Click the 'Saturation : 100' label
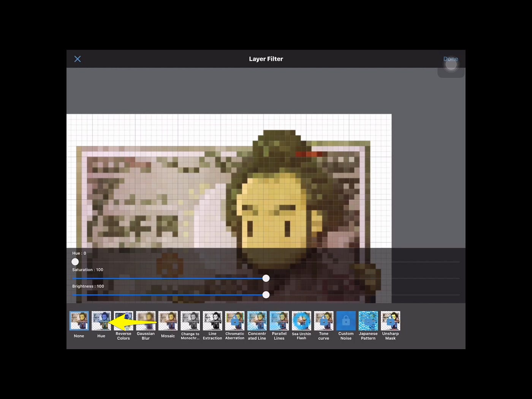Image resolution: width=532 pixels, height=399 pixels. coord(88,270)
